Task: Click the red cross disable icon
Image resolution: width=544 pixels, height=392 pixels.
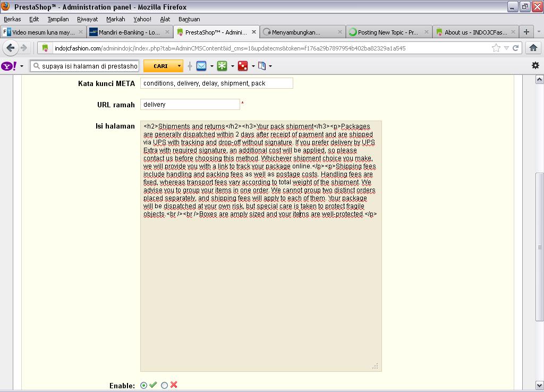Action: click(x=174, y=385)
